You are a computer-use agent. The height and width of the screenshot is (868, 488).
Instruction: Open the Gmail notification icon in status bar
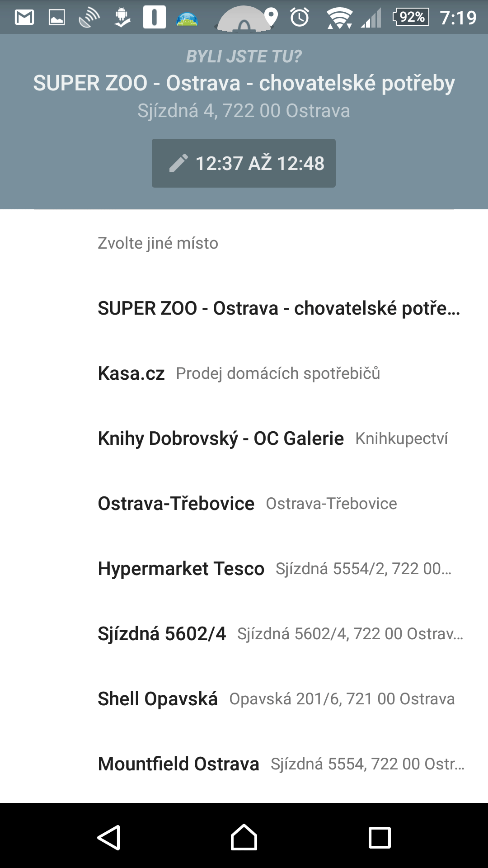24,17
